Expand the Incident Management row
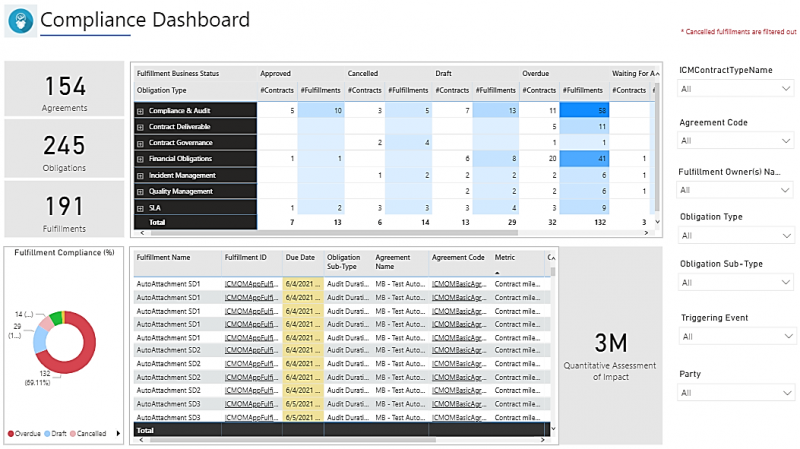Screen dimensions: 800x449 pyautogui.click(x=140, y=175)
